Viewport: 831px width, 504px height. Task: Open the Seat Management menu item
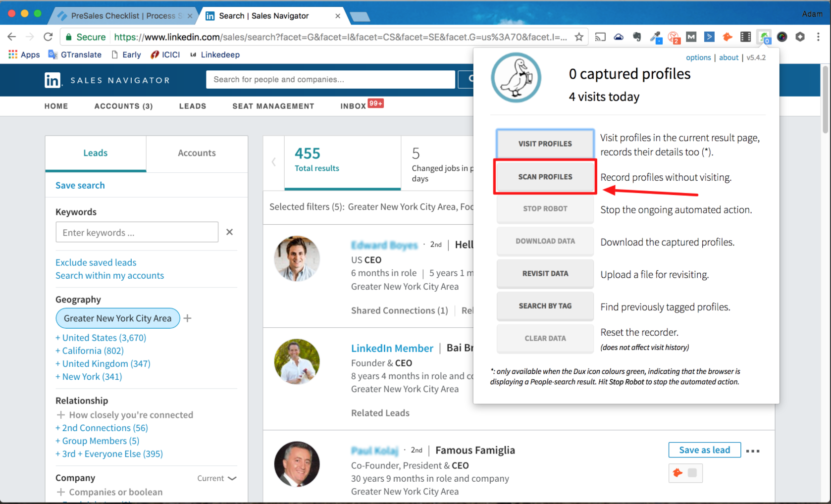click(273, 106)
